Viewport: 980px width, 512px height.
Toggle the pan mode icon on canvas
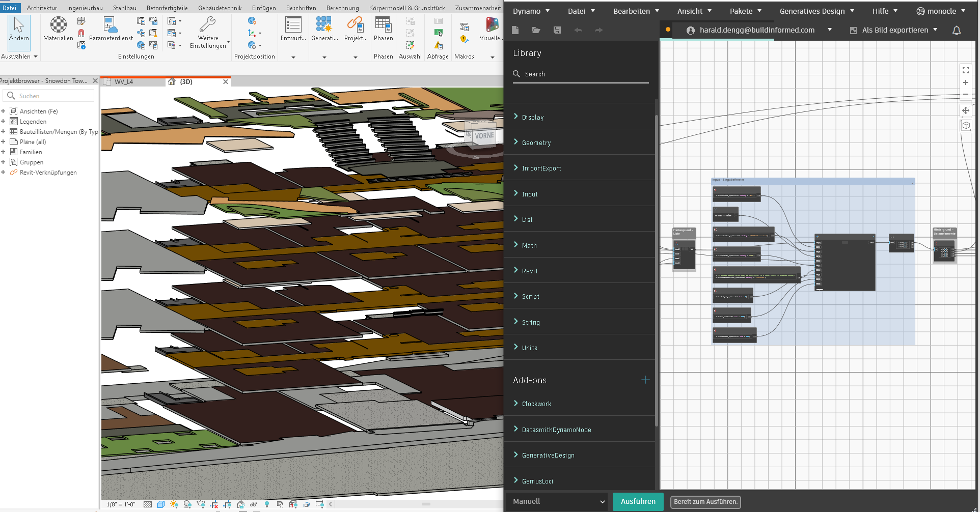[965, 110]
